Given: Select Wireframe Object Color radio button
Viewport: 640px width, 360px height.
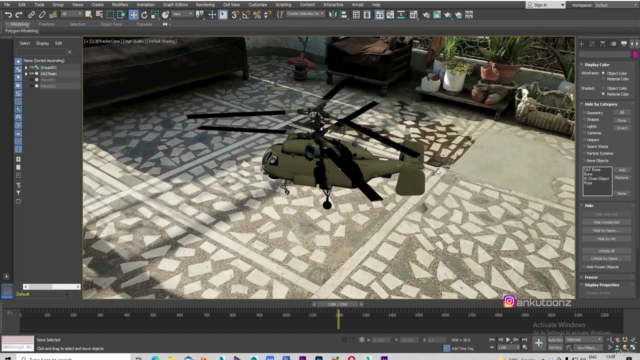Looking at the screenshot, I should coord(603,73).
